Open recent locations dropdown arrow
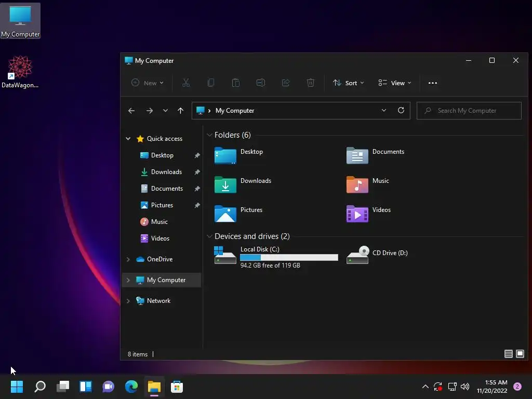Viewport: 532px width, 399px height. tap(165, 111)
